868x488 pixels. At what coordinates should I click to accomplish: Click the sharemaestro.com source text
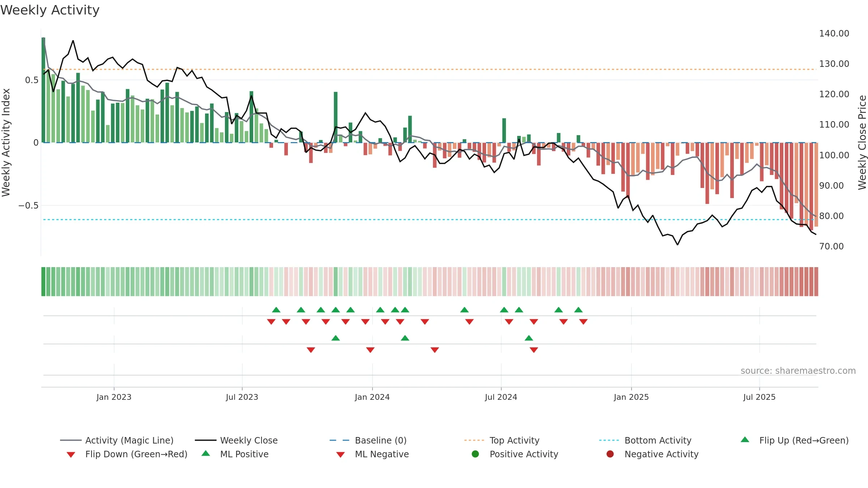pyautogui.click(x=798, y=371)
